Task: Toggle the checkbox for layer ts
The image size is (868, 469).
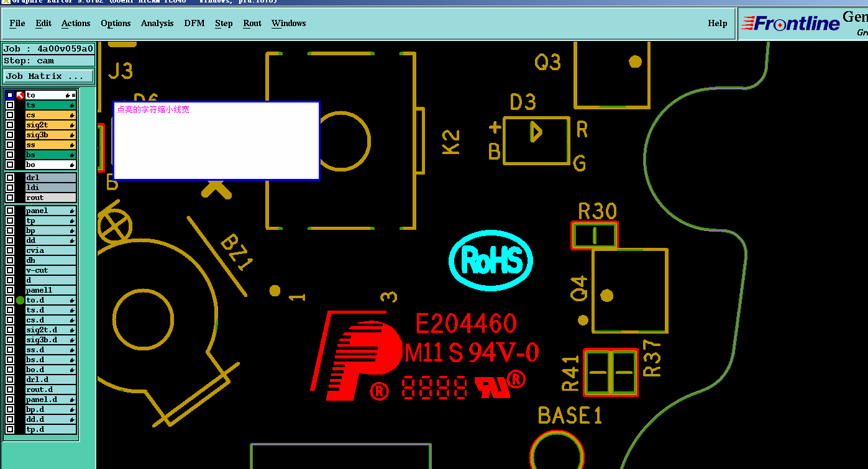Action: click(x=10, y=105)
